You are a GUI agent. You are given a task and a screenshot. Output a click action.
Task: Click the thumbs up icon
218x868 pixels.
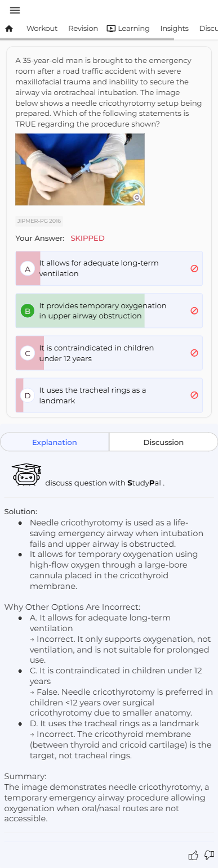tap(193, 855)
